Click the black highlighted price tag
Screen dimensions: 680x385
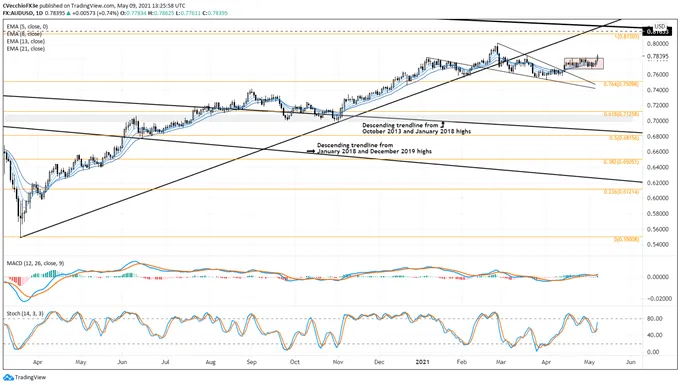pos(656,32)
